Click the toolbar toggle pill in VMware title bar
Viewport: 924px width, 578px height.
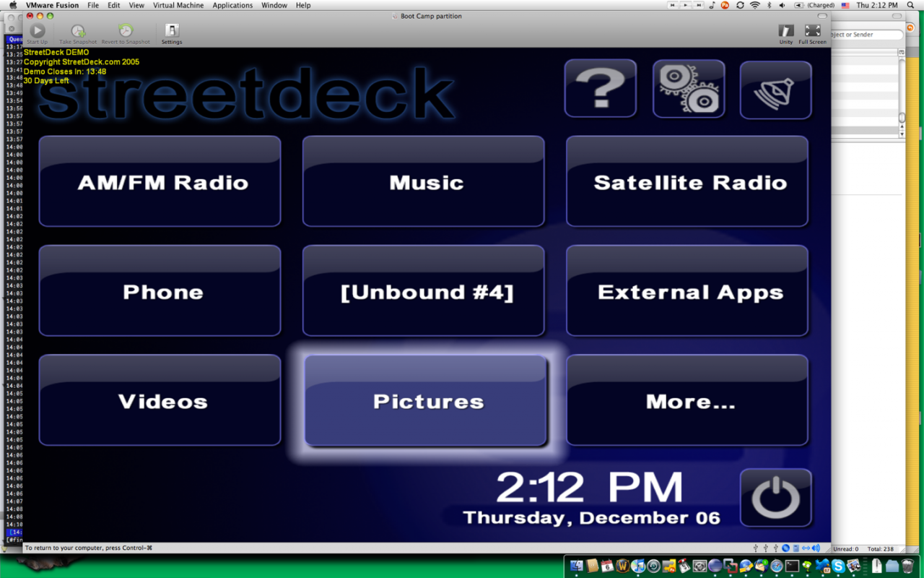pyautogui.click(x=822, y=16)
